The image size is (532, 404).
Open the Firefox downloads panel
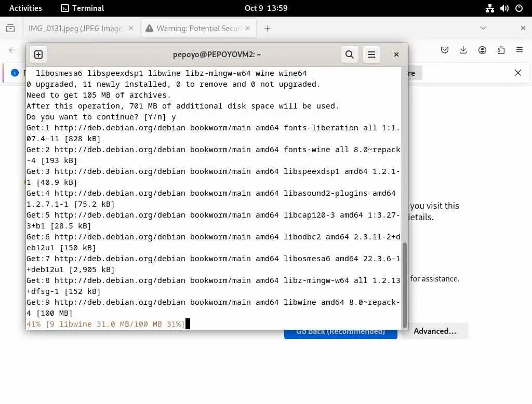coord(463,50)
